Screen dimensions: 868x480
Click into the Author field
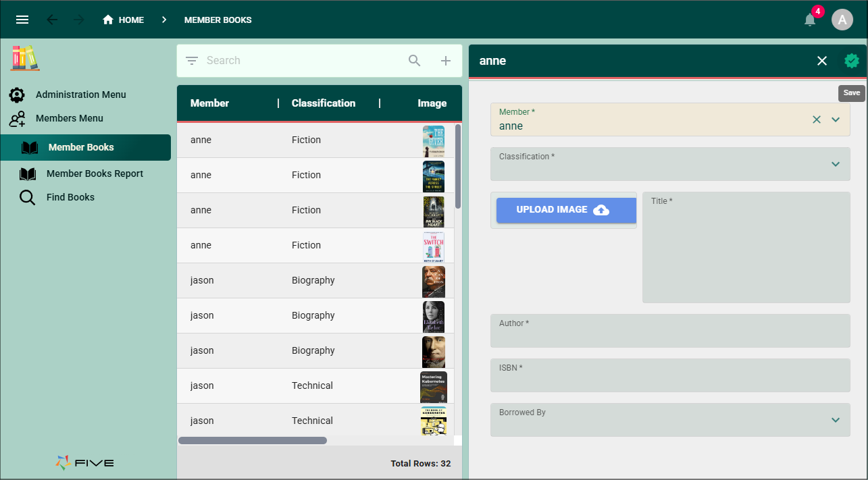point(670,331)
